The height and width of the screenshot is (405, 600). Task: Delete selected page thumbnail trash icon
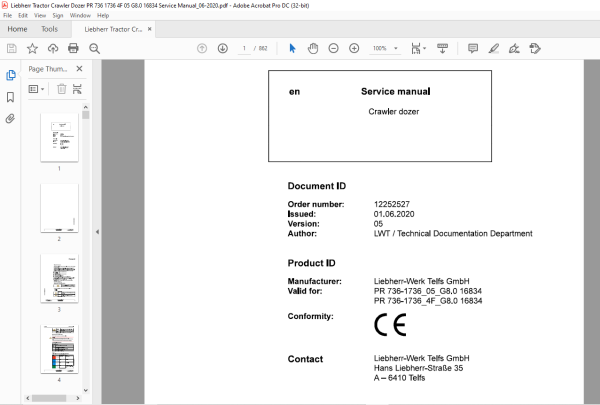[62, 89]
